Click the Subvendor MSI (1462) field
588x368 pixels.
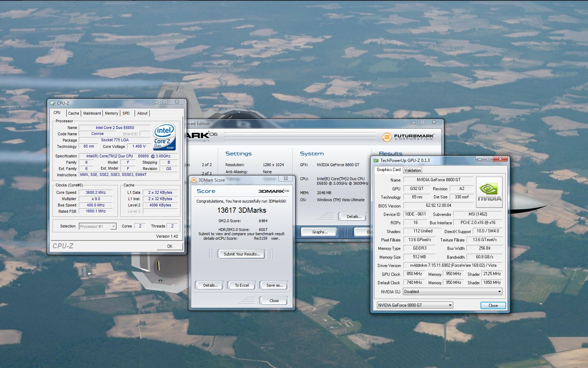pyautogui.click(x=478, y=214)
